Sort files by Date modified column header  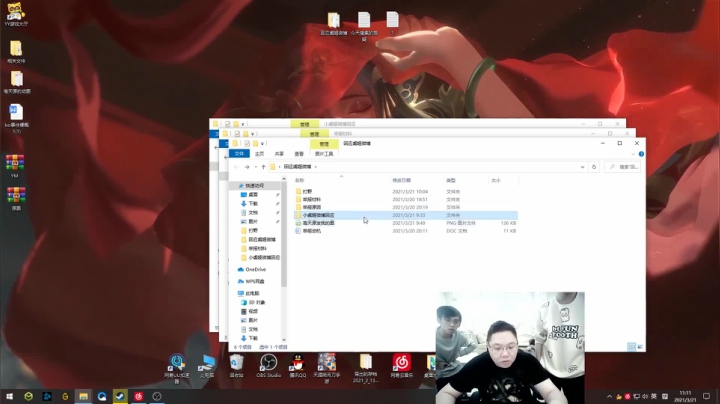(x=401, y=180)
